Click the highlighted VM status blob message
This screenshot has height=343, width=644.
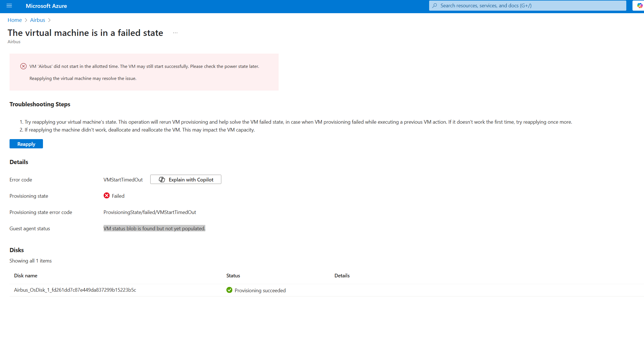(154, 228)
